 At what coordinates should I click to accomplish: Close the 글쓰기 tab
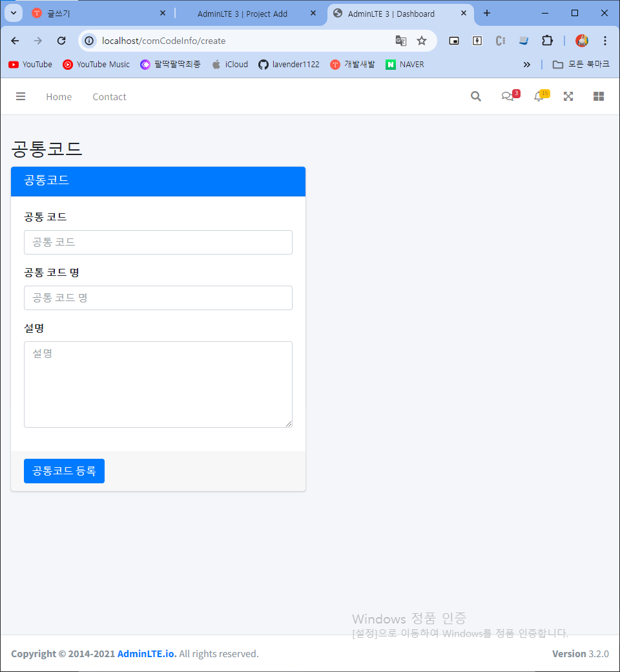(x=163, y=14)
